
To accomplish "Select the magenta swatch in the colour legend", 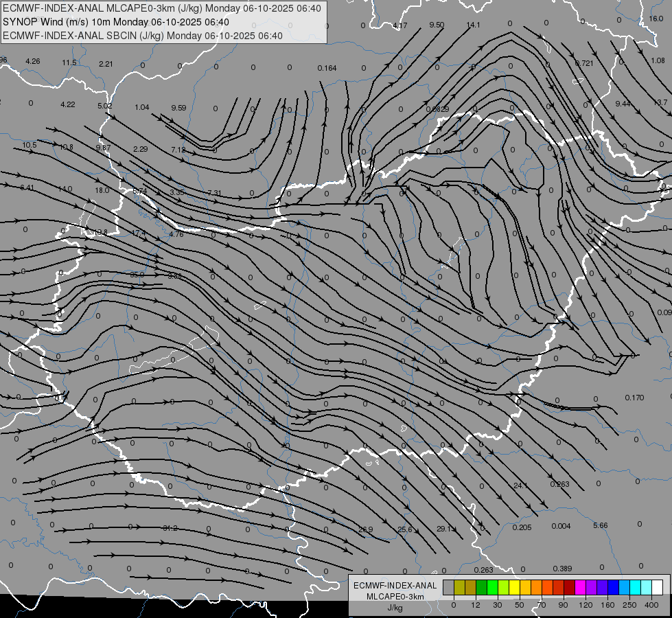I will click(580, 587).
